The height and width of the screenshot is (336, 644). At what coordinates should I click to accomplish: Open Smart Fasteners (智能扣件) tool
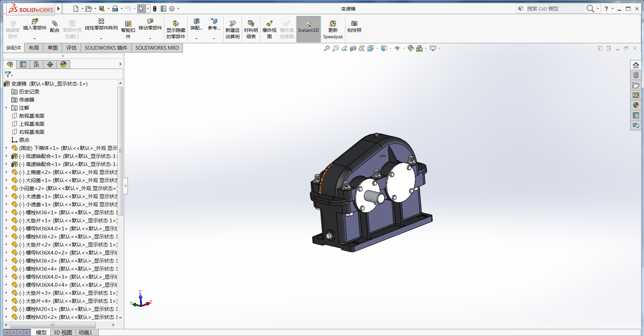point(128,24)
